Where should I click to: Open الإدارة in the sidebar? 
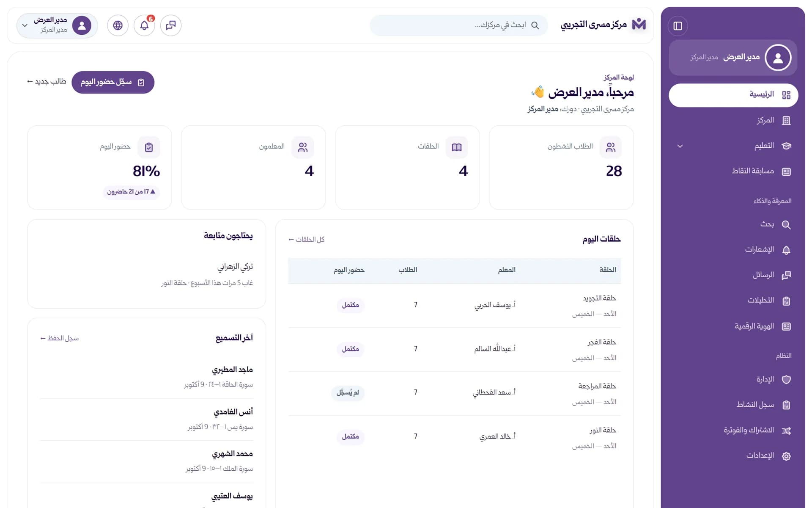click(x=733, y=379)
